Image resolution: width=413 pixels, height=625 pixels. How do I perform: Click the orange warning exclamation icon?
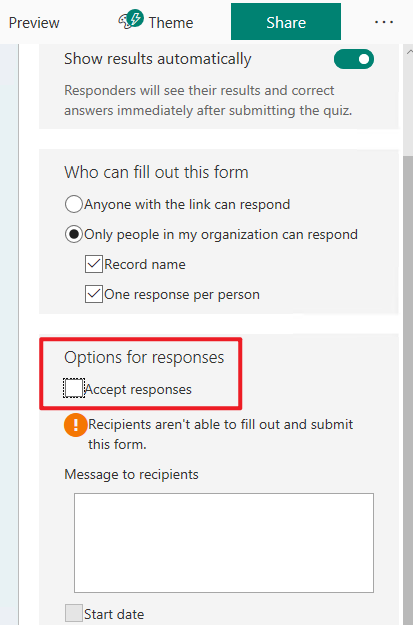[75, 425]
